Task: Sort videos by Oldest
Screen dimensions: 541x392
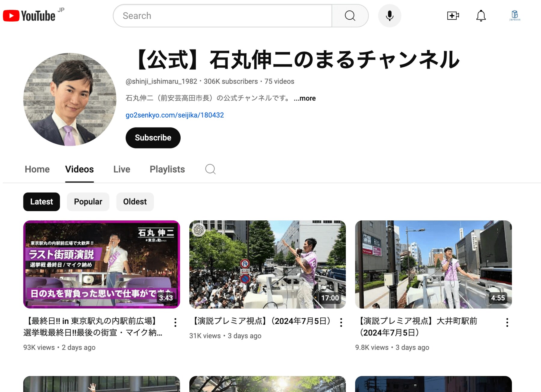Action: [x=135, y=202]
